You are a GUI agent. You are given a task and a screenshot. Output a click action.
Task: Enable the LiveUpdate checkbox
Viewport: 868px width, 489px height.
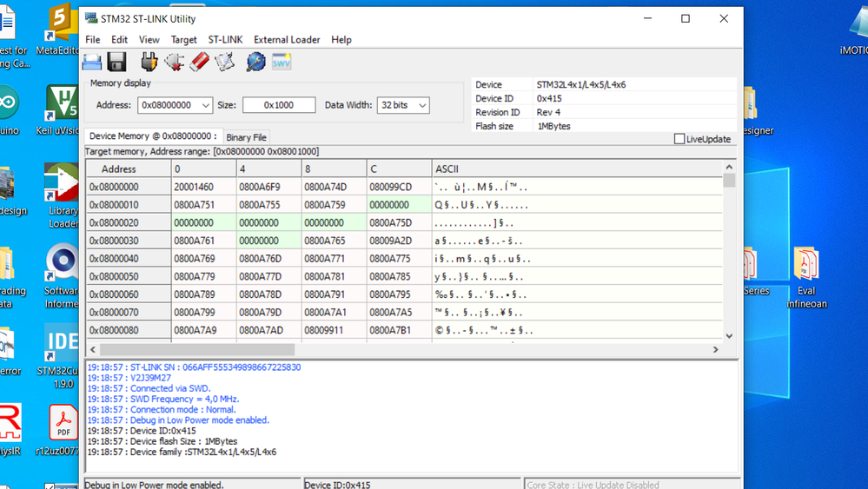point(679,139)
